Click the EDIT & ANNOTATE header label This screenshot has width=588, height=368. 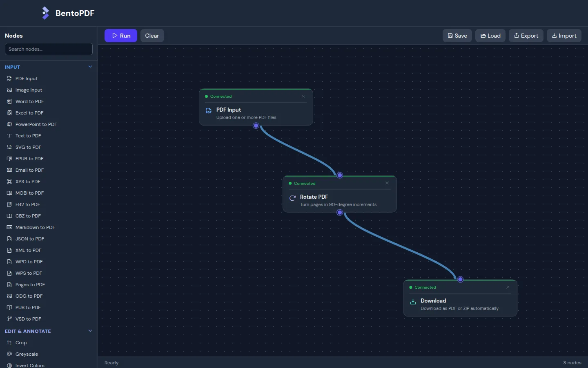coord(28,331)
